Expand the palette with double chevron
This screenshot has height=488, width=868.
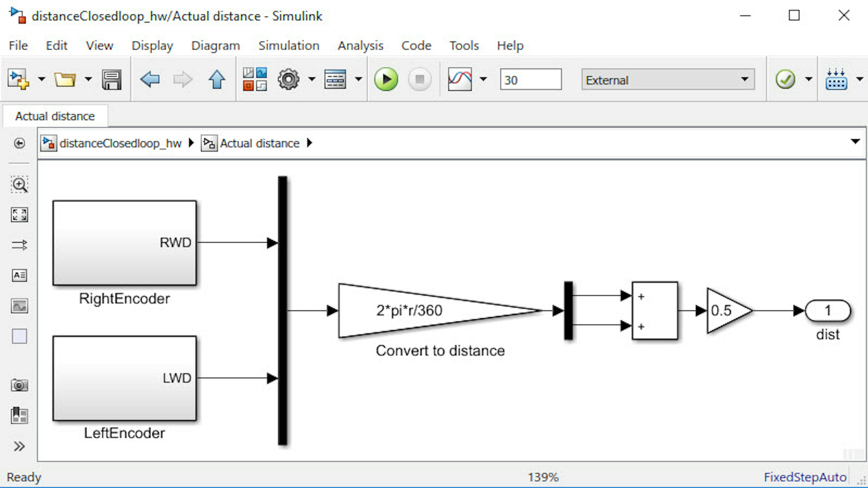pos(20,446)
